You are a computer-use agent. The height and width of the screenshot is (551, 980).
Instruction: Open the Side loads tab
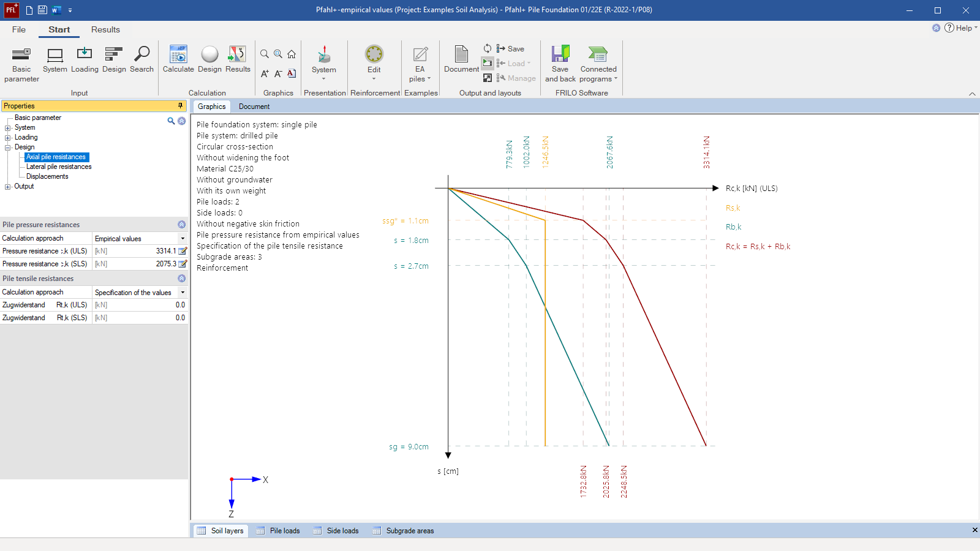click(336, 531)
